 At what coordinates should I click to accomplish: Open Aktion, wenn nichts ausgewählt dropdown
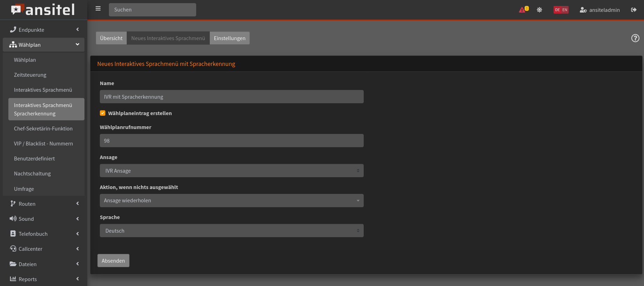coord(231,201)
